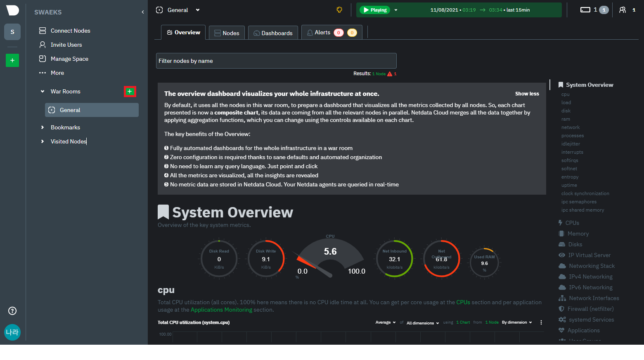Open the IPv4 Networking section
The image size is (644, 360).
[585, 277]
